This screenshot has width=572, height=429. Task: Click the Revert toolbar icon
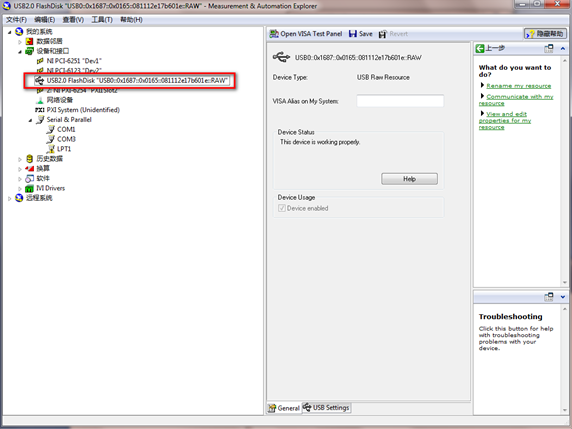382,34
